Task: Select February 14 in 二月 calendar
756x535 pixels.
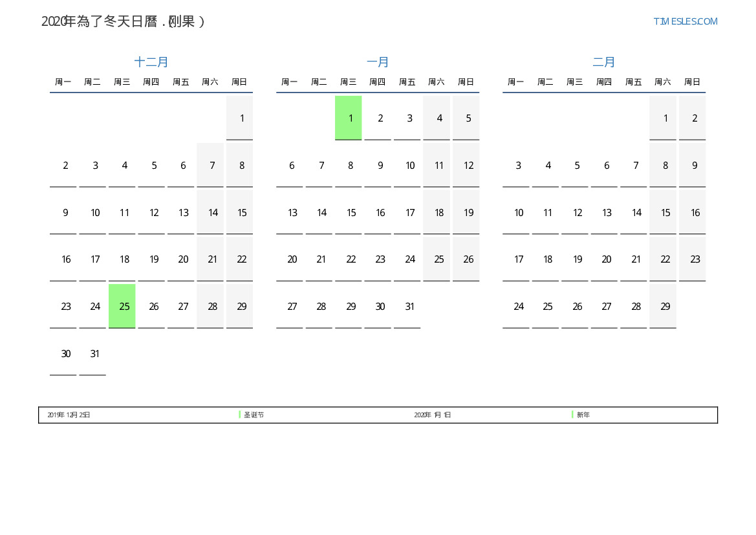Action: (636, 212)
